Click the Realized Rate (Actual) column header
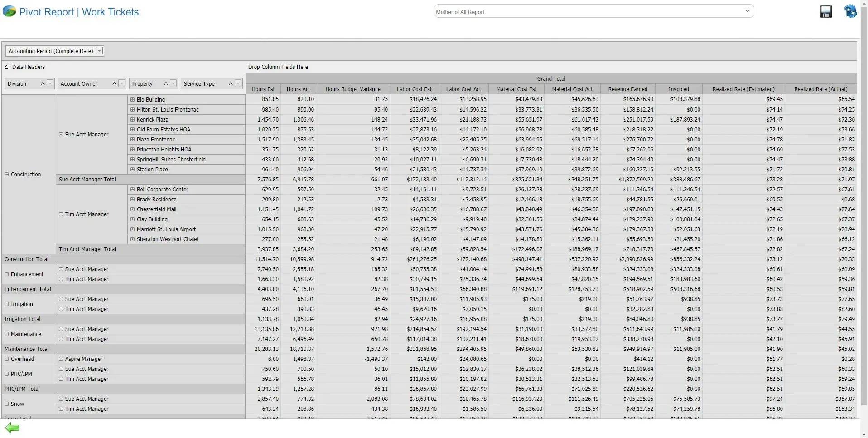Image resolution: width=868 pixels, height=438 pixels. click(820, 89)
